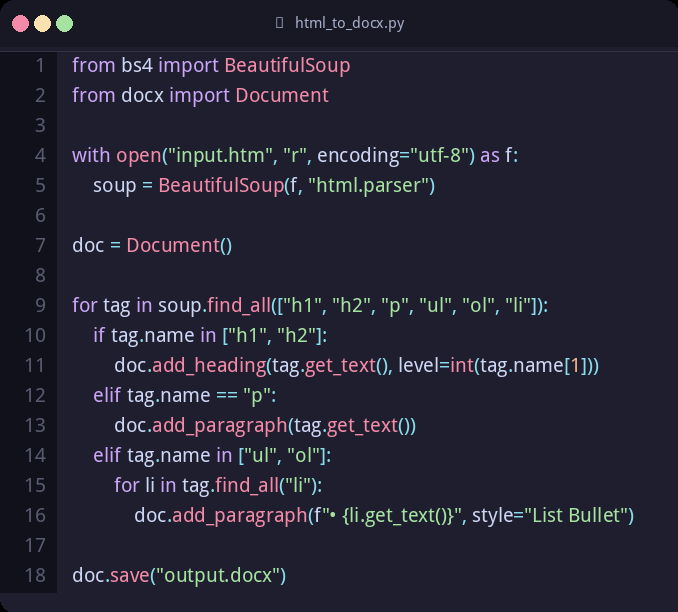The height and width of the screenshot is (612, 678).
Task: Click find_all("li") on line 15
Action: pyautogui.click(x=266, y=486)
